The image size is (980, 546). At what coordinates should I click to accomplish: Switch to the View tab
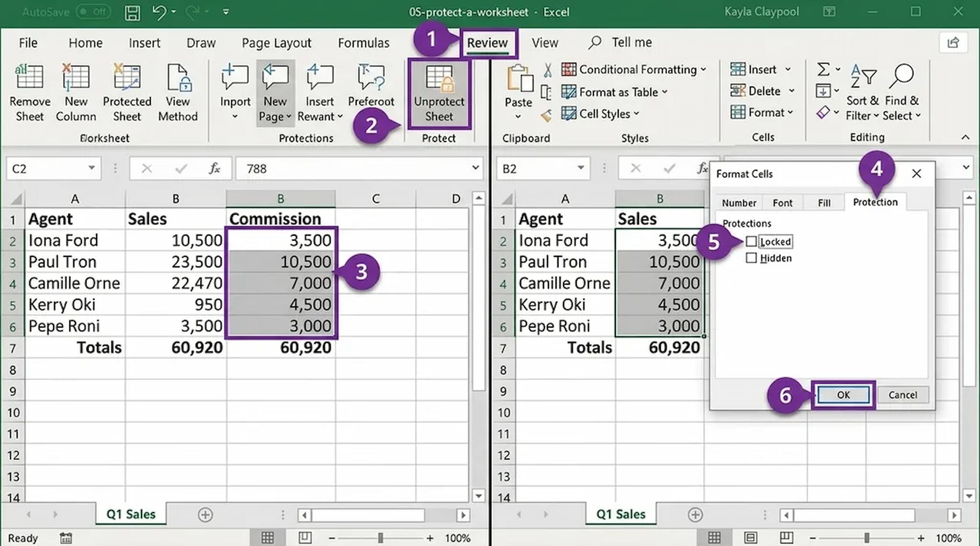click(545, 43)
